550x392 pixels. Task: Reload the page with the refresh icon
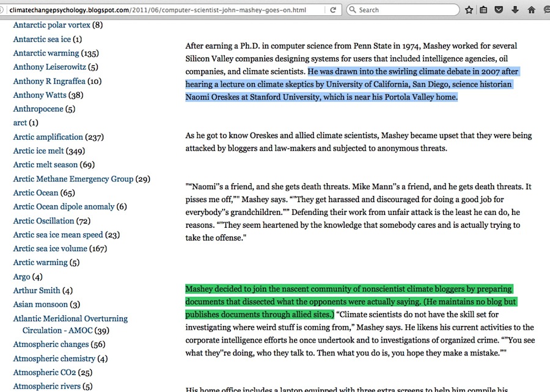click(333, 10)
